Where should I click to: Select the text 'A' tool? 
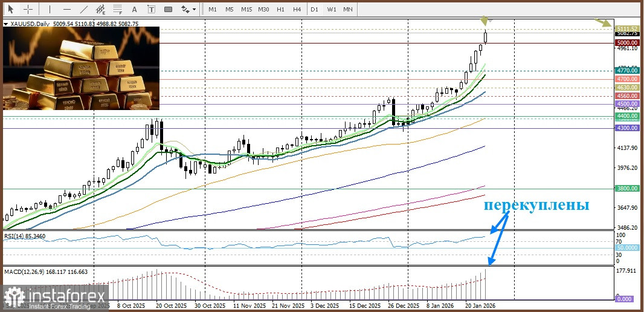tap(134, 10)
